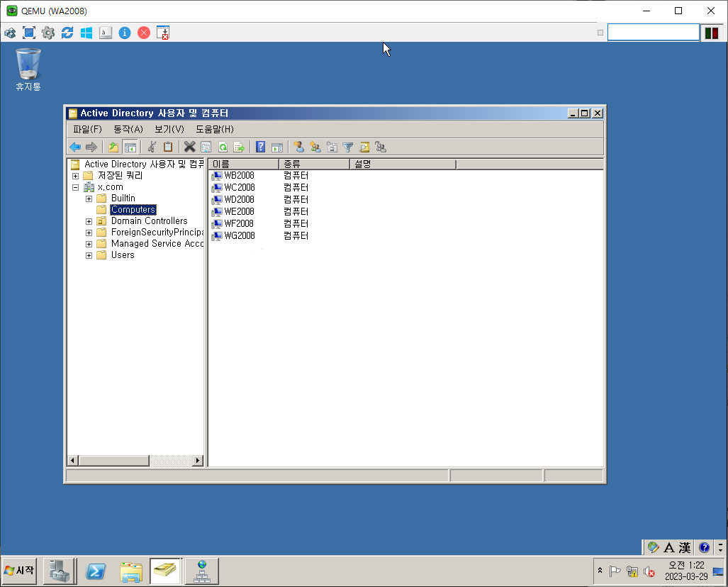Open the 보기(V) menu

[x=169, y=129]
